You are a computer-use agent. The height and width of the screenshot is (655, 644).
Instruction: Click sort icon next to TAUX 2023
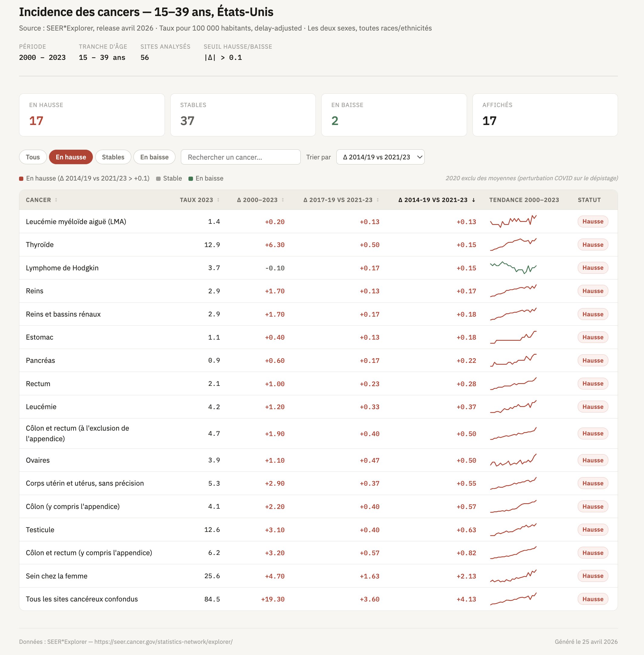(218, 200)
